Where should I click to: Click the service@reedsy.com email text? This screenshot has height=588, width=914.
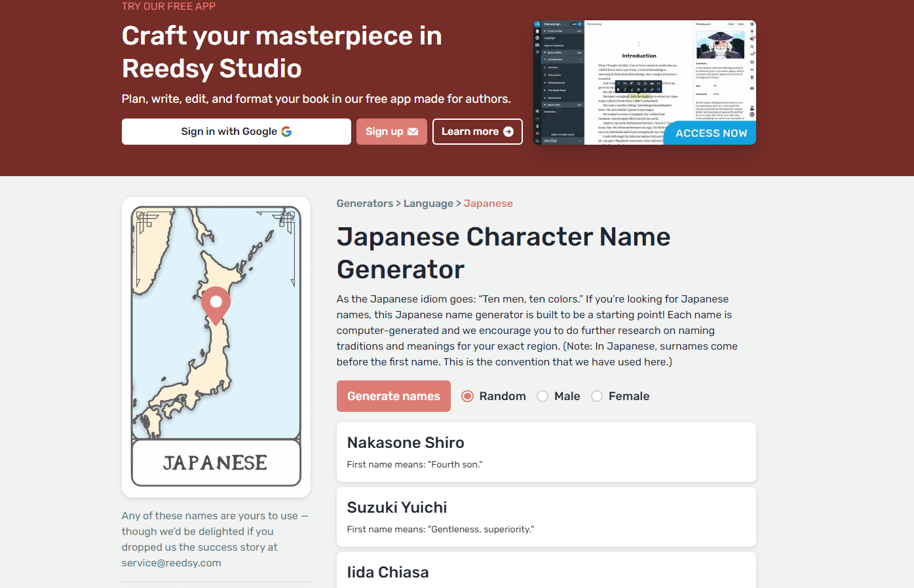[172, 563]
